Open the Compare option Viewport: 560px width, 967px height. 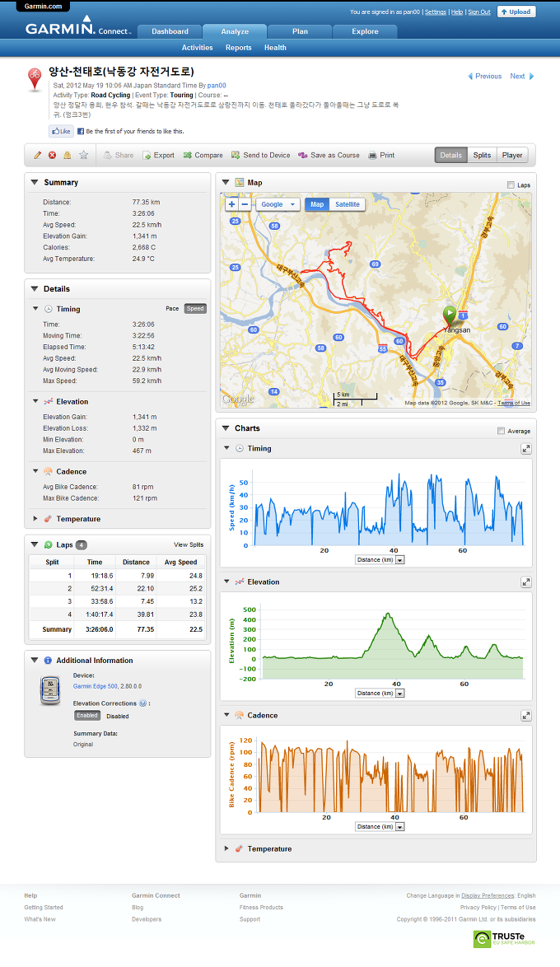[203, 156]
